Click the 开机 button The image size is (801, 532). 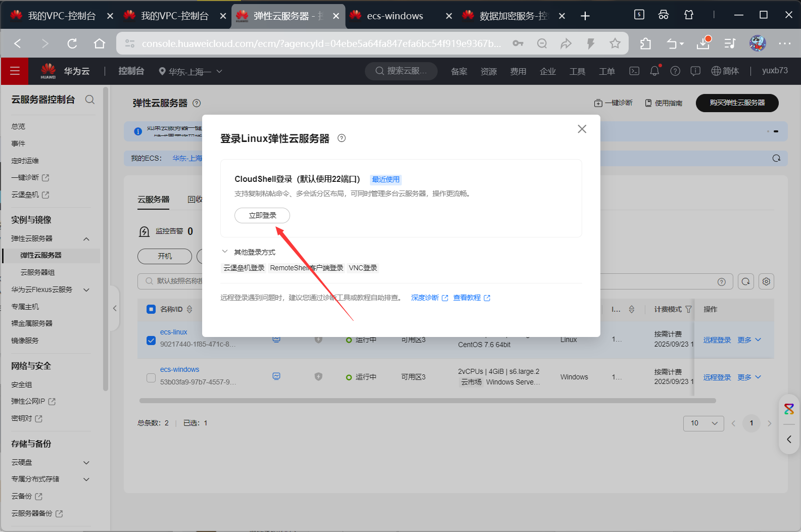(x=165, y=256)
